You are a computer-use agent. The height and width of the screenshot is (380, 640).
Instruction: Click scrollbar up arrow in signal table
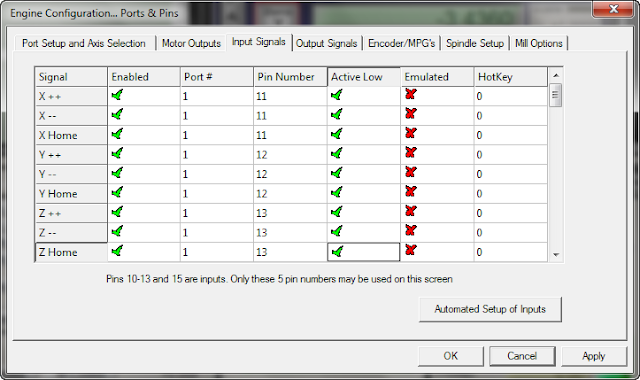click(556, 76)
